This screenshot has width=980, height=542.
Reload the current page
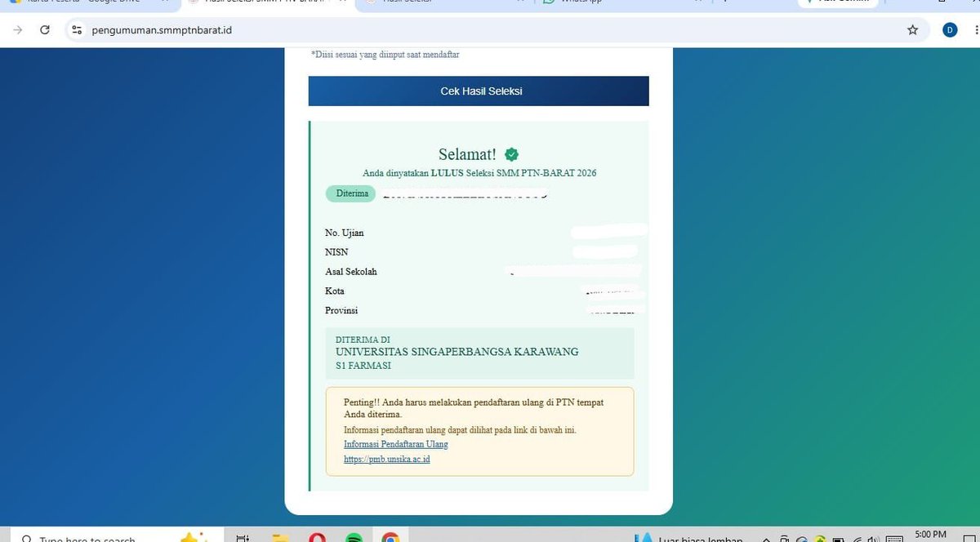click(x=45, y=29)
